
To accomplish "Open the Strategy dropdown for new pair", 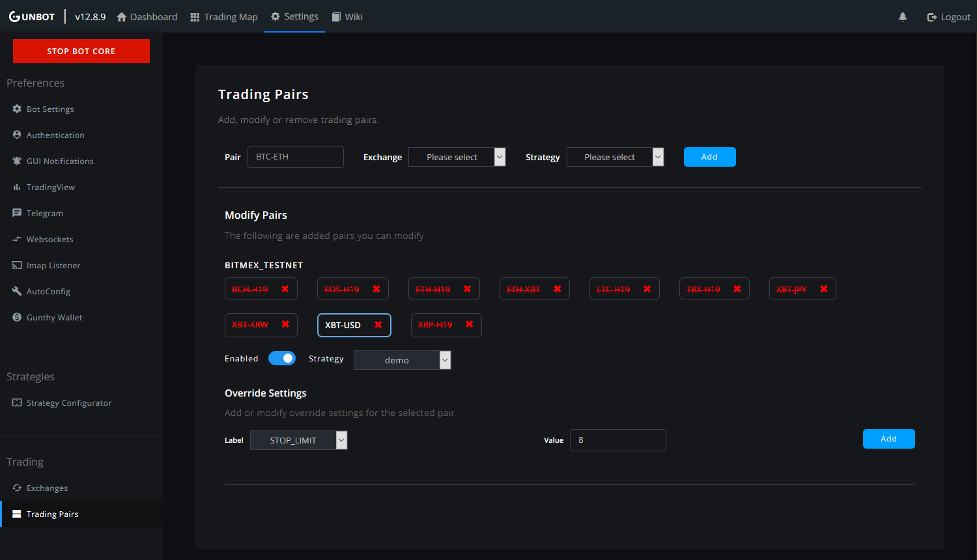I will (x=616, y=157).
